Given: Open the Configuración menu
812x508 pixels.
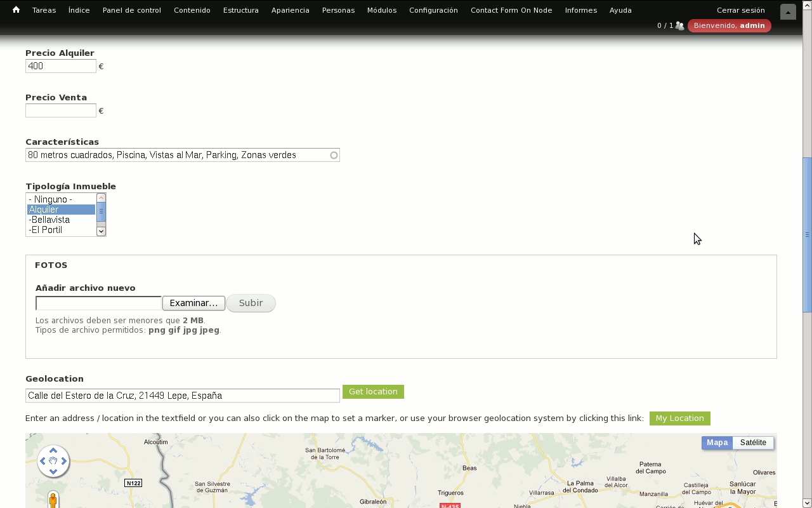Looking at the screenshot, I should click(x=433, y=10).
